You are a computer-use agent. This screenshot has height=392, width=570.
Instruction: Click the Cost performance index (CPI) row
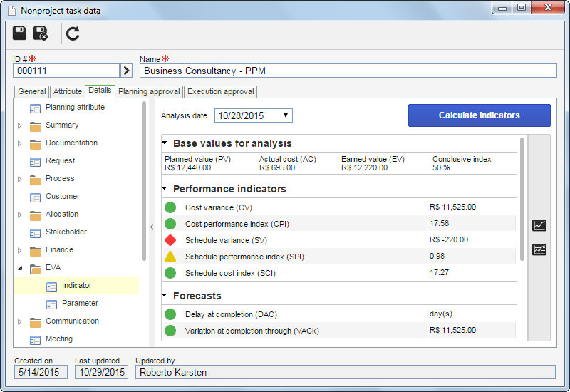point(339,224)
